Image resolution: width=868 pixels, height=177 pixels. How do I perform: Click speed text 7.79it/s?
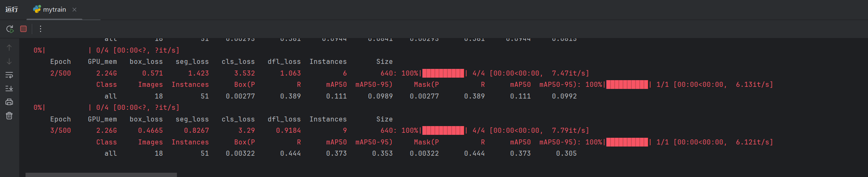point(569,130)
